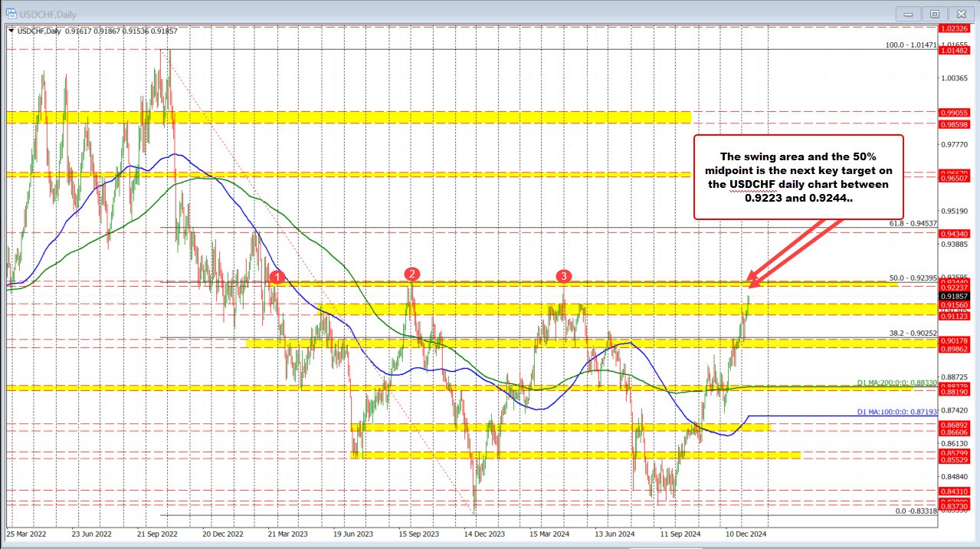Select the red annotation text box

tap(798, 177)
